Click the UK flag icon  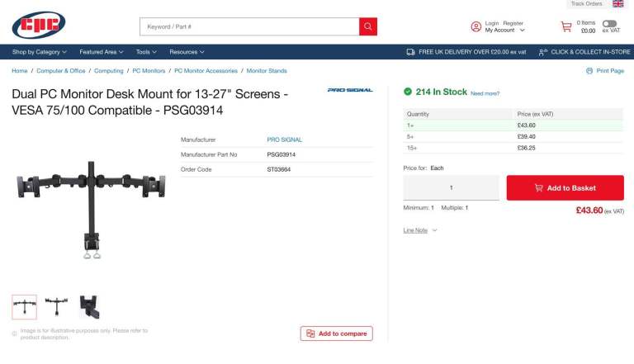click(x=618, y=4)
